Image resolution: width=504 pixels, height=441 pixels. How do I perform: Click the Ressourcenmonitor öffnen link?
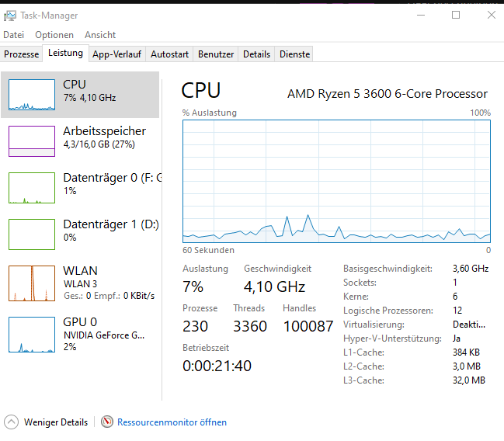(172, 422)
